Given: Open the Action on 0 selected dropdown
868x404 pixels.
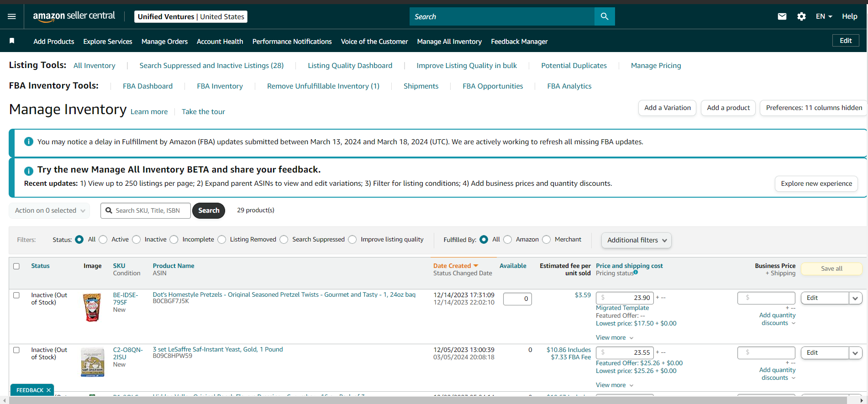Looking at the screenshot, I should pyautogui.click(x=49, y=210).
